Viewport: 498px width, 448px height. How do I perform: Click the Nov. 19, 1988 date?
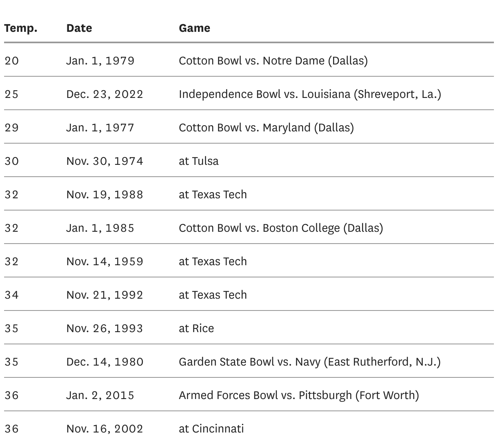tap(105, 195)
